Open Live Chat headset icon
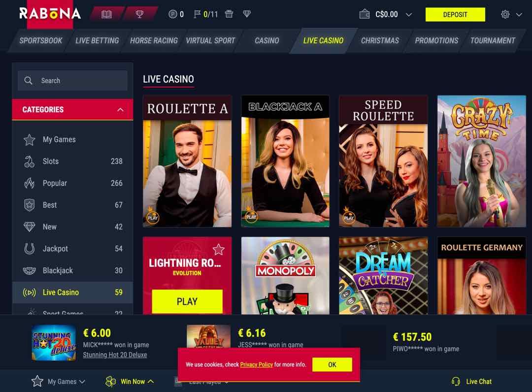This screenshot has height=392, width=532. click(x=456, y=382)
